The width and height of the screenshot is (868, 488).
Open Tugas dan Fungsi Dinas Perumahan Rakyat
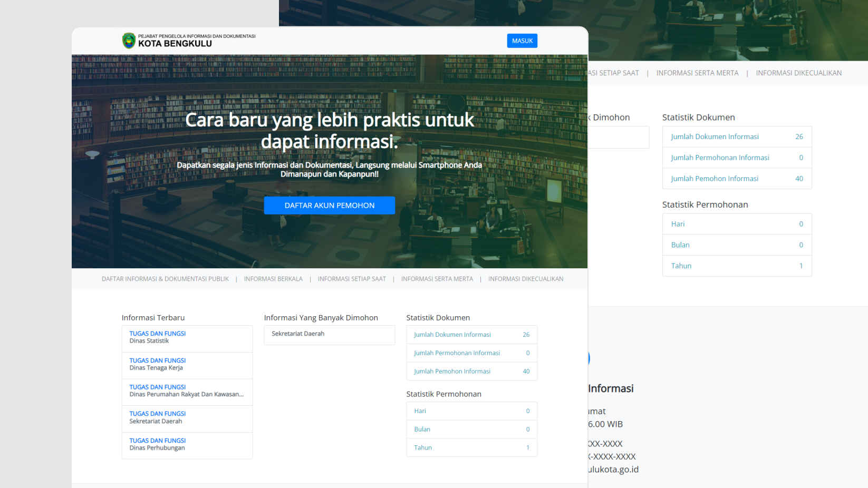[x=187, y=392]
